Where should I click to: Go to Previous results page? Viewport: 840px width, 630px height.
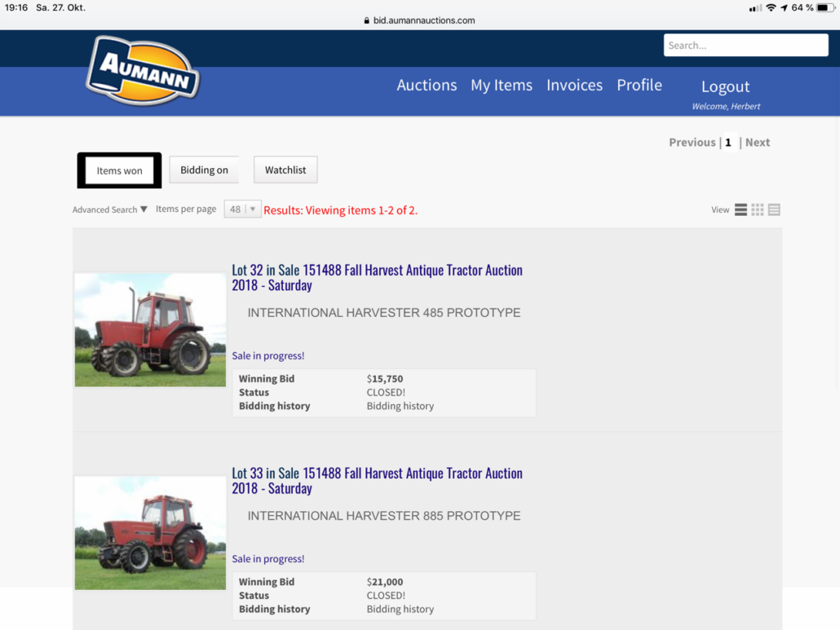point(692,143)
